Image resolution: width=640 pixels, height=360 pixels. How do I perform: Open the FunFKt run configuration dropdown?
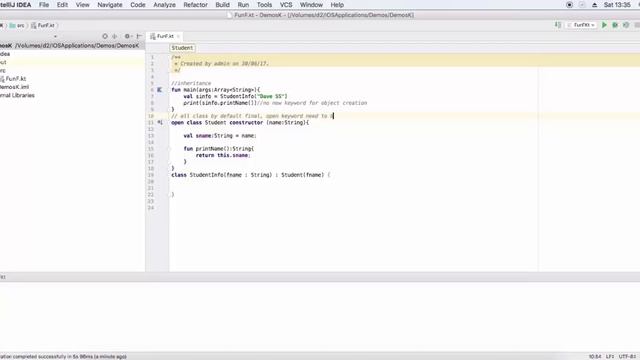click(581, 25)
